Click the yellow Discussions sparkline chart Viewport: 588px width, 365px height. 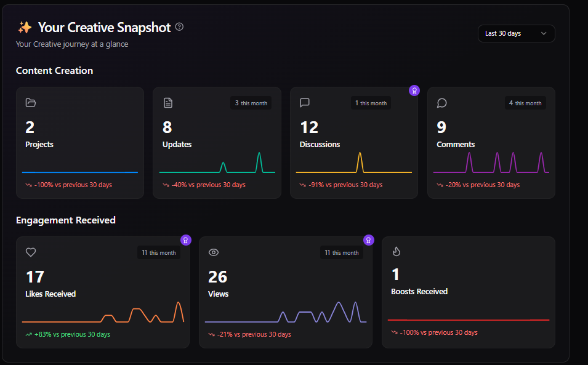(354, 162)
